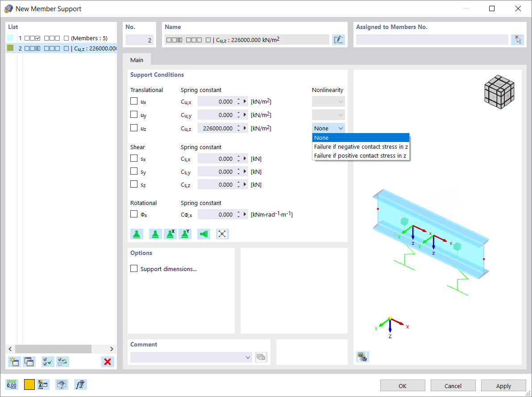Screen dimensions: 532x397
Task: Click the invert selection icon under List
Action: pyautogui.click(x=63, y=362)
